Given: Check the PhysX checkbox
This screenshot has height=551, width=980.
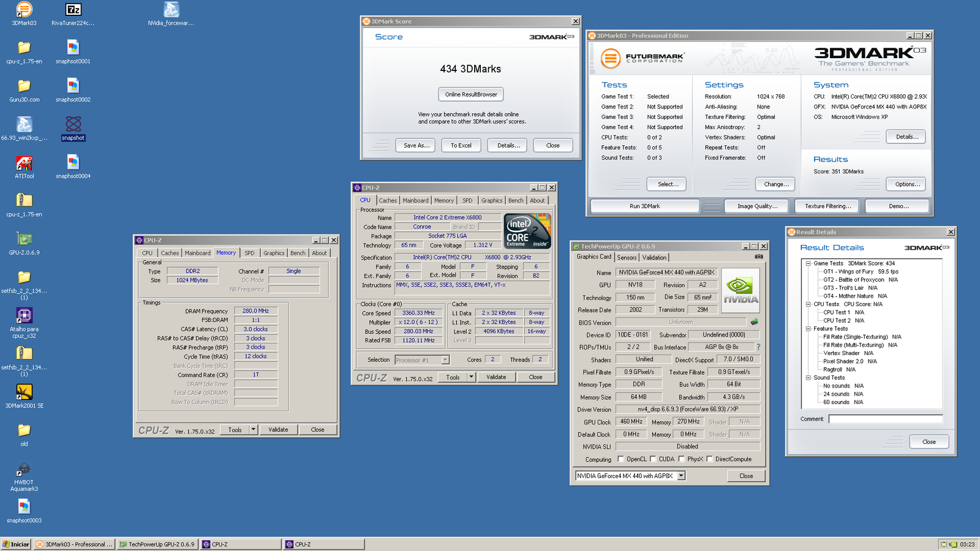Looking at the screenshot, I should click(681, 459).
